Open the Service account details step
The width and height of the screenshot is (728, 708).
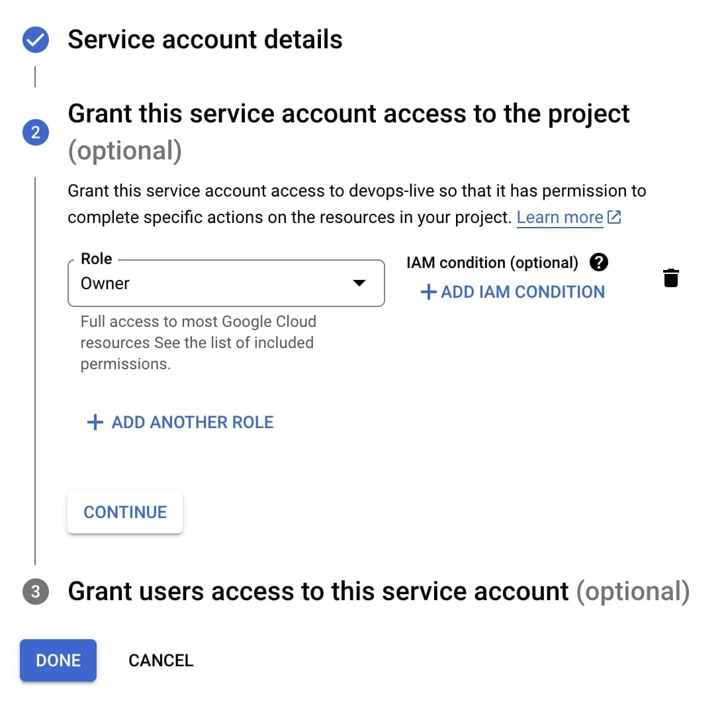[x=205, y=40]
